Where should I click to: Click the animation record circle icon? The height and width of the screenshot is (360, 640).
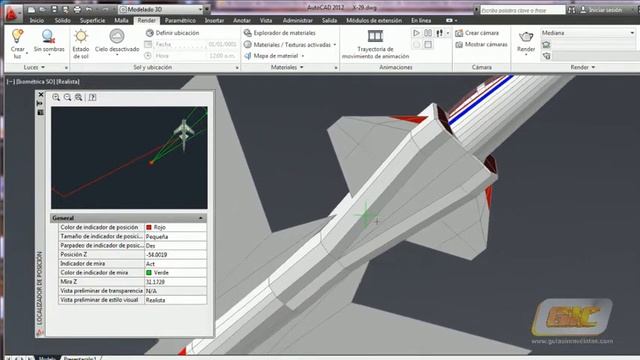pyautogui.click(x=416, y=44)
